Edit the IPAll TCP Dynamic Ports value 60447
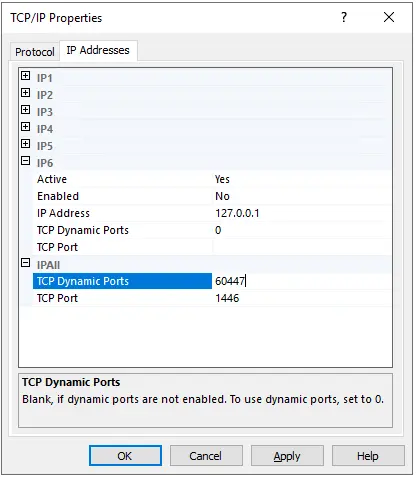 (x=302, y=281)
